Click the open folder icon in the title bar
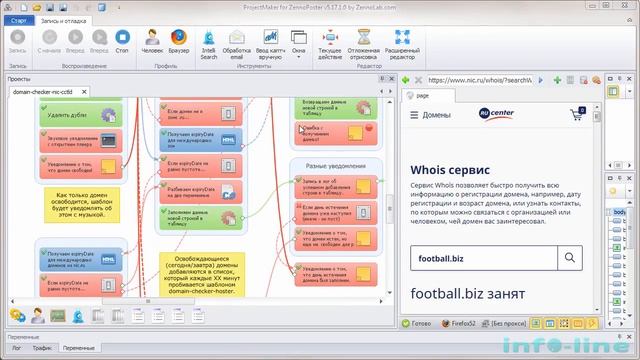 pyautogui.click(x=37, y=7)
